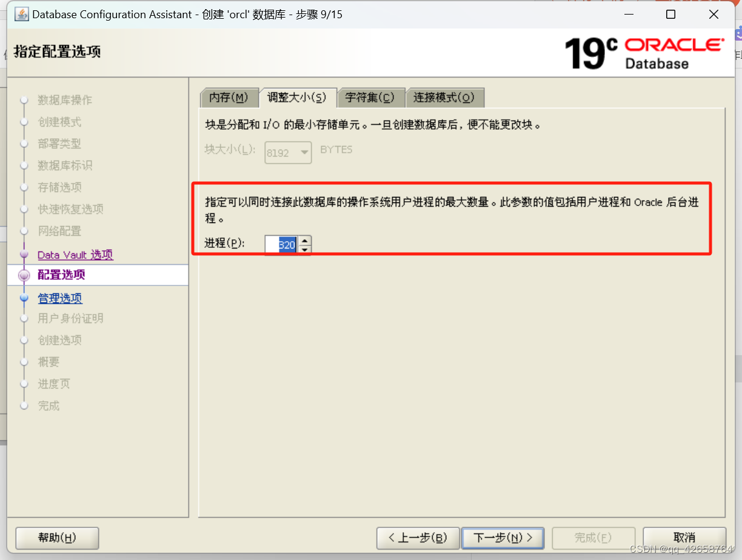Open the 连接模式(O) tab
Image resolution: width=742 pixels, height=560 pixels.
(x=444, y=98)
